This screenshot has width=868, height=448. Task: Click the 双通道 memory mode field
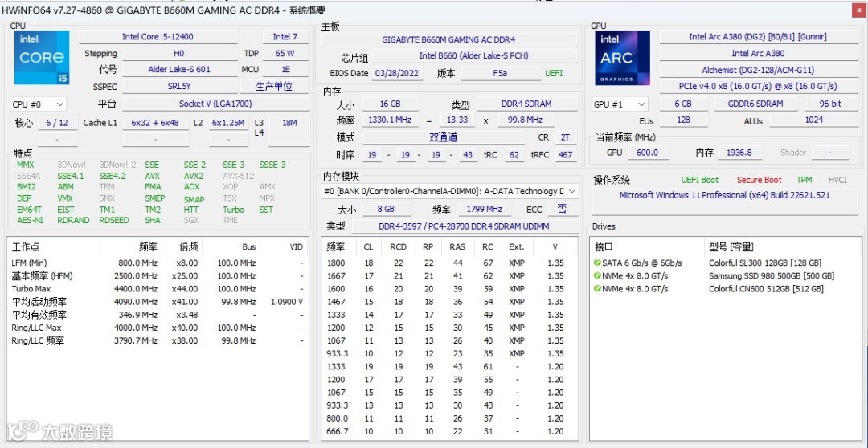(x=443, y=138)
